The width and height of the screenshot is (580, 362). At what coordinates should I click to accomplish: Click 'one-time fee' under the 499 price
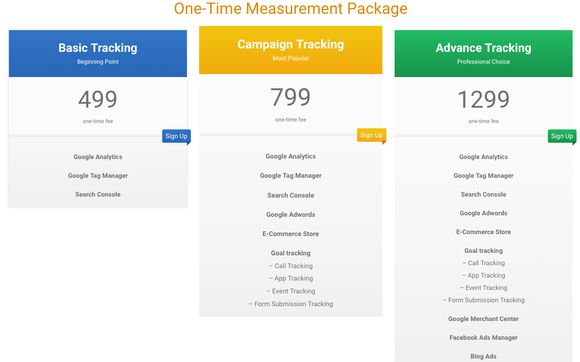pos(98,121)
